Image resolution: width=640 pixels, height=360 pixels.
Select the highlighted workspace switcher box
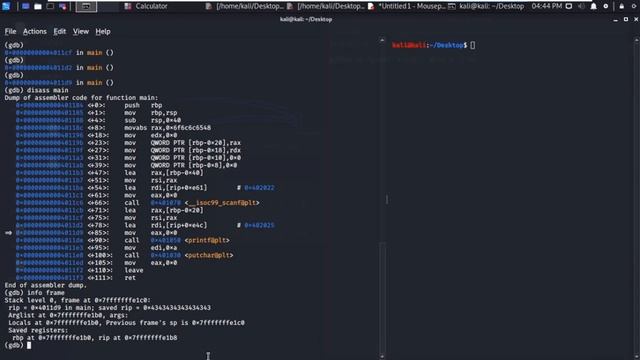(86, 7)
